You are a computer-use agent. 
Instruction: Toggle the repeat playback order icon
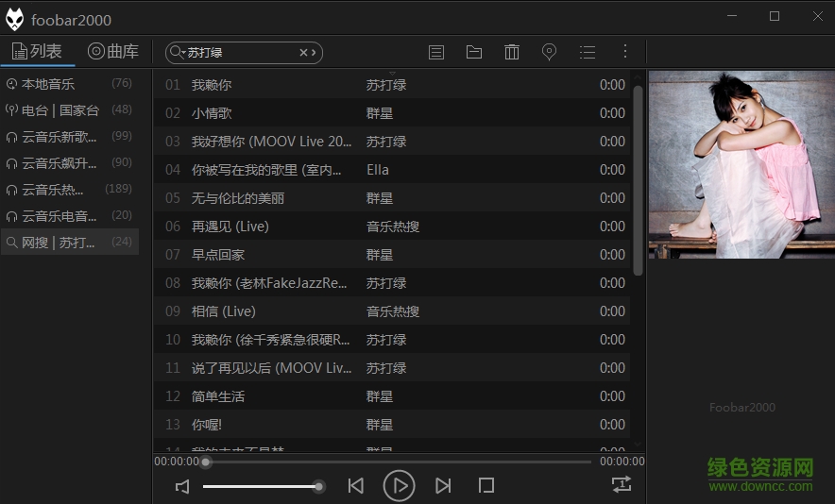coord(622,484)
